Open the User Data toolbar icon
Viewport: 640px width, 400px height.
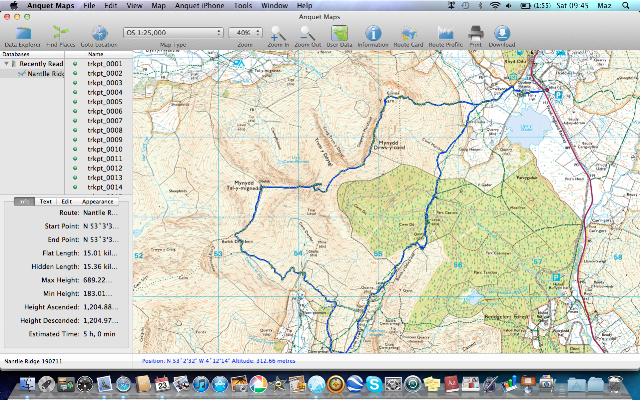coord(339,33)
